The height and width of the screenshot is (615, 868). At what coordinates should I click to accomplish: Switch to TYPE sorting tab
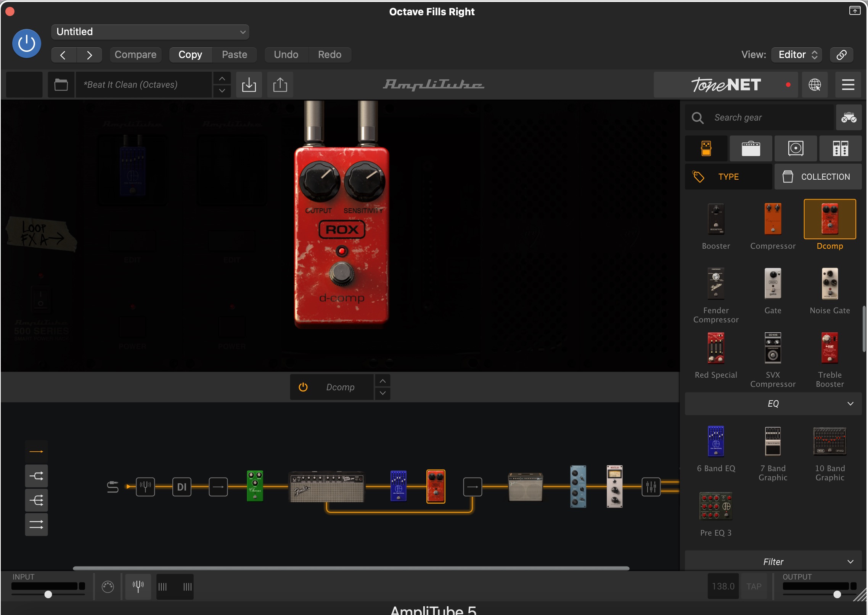coord(728,177)
